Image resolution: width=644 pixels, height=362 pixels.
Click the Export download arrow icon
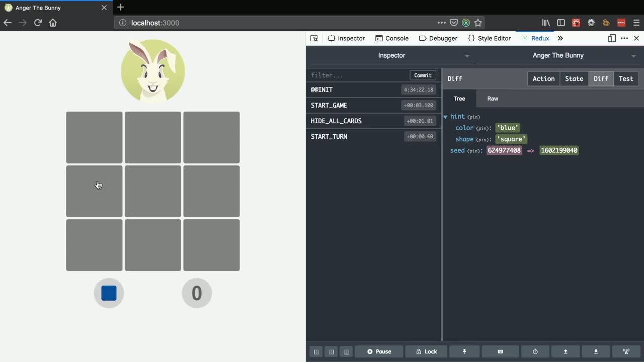596,351
